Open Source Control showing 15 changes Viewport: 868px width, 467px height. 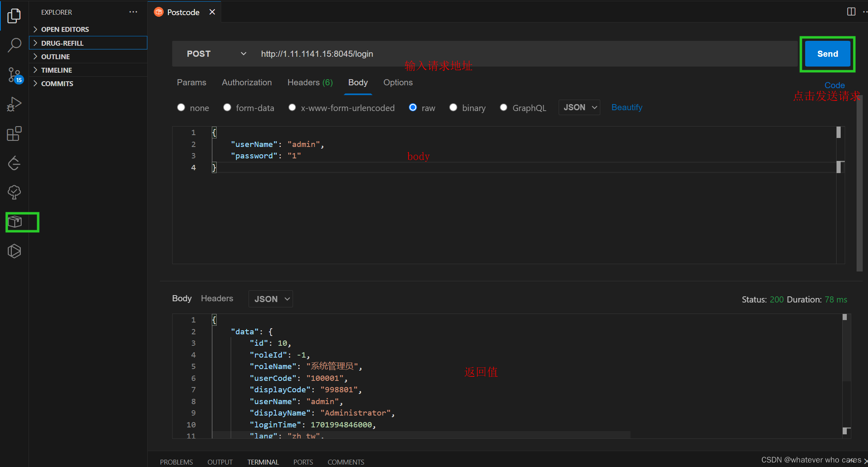click(14, 75)
